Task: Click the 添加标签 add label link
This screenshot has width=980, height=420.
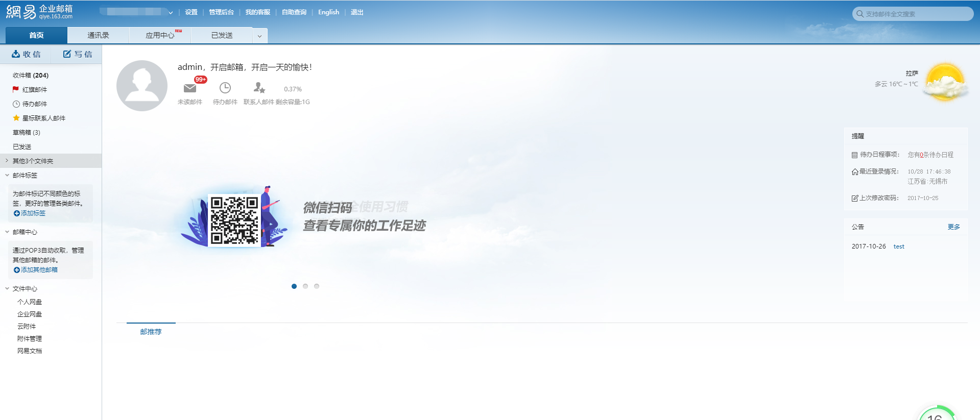Action: pos(33,213)
